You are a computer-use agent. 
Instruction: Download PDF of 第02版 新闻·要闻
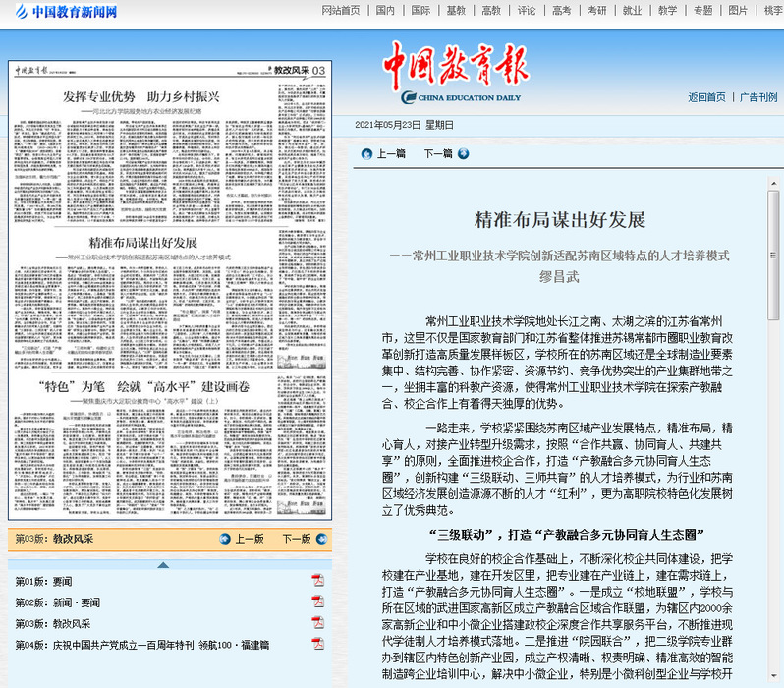[317, 602]
